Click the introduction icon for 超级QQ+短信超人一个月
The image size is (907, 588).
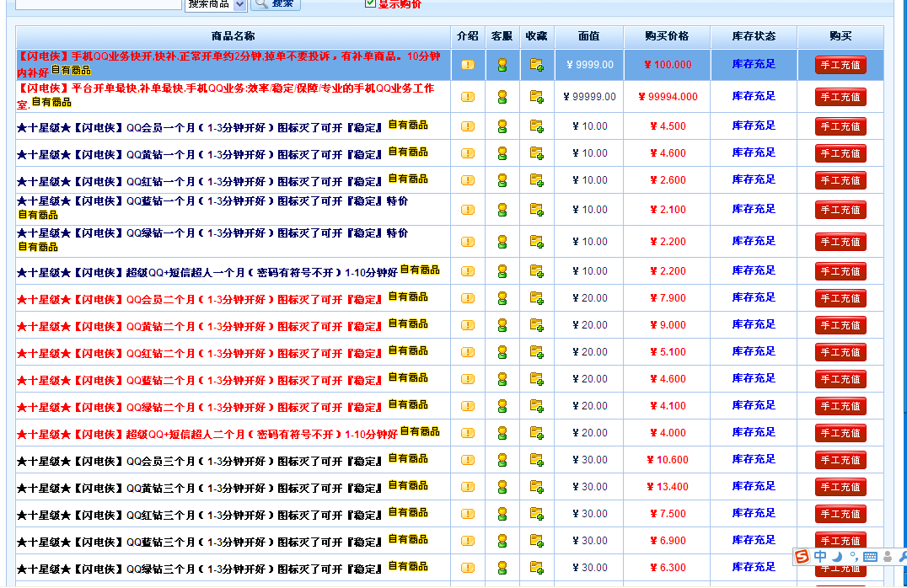[x=468, y=270]
